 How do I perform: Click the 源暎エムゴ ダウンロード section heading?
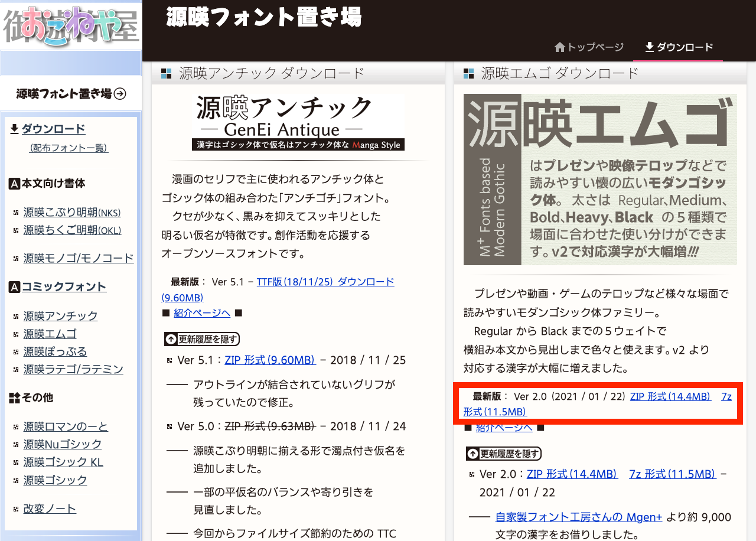click(x=560, y=73)
